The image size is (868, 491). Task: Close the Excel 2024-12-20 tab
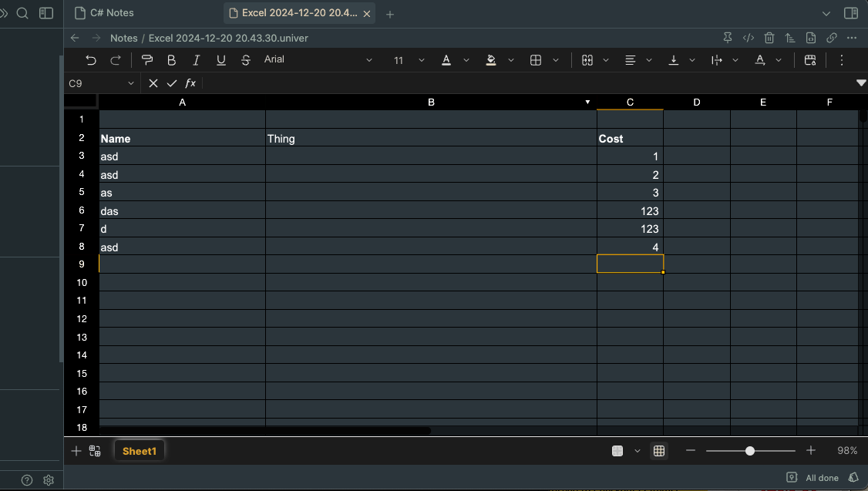click(366, 14)
